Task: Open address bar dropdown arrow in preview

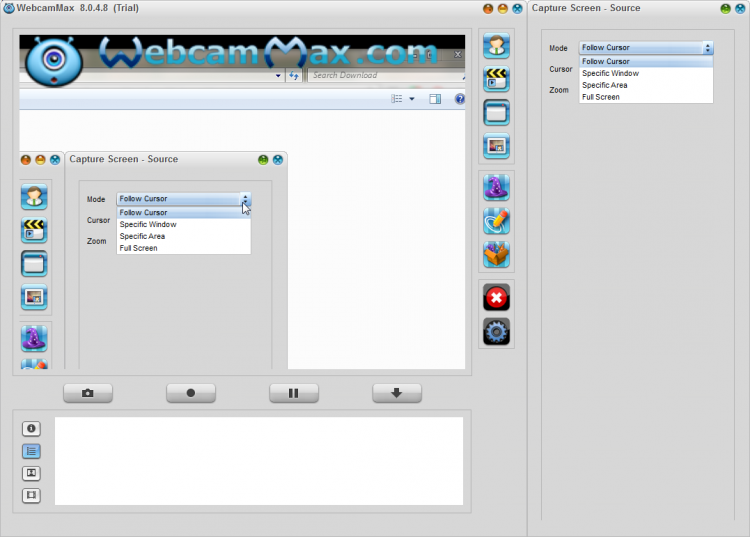Action: (x=278, y=76)
